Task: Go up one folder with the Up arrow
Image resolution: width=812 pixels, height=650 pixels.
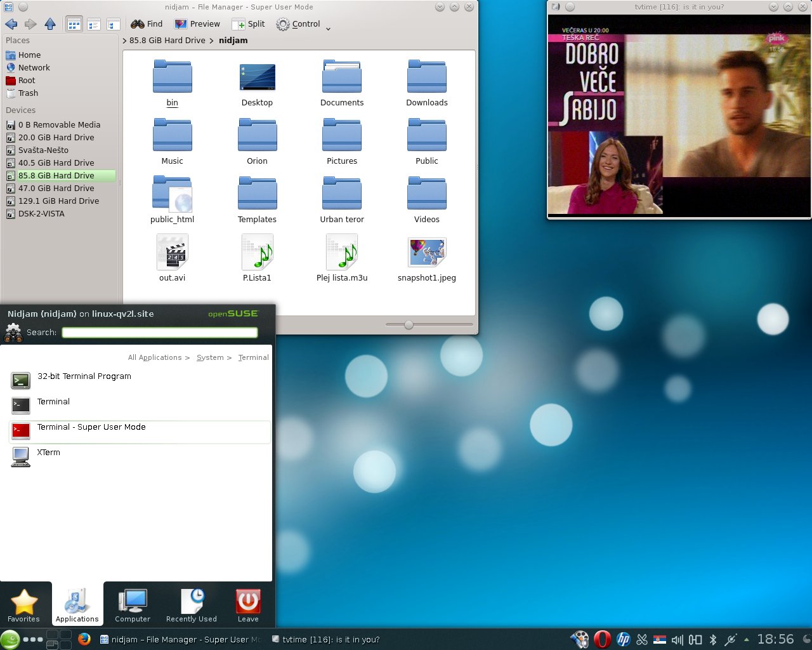Action: pos(50,24)
